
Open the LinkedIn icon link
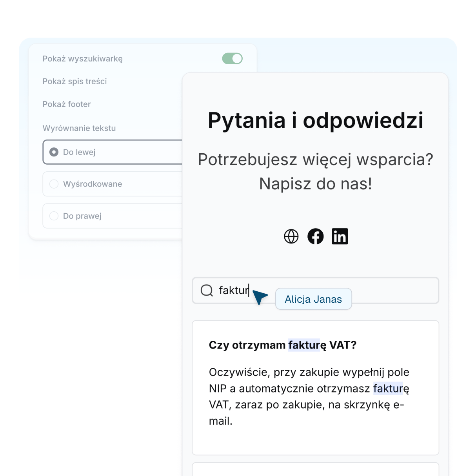340,236
